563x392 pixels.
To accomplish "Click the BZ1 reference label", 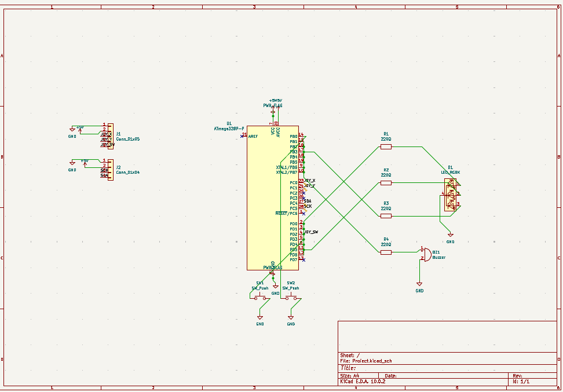I will pos(436,252).
